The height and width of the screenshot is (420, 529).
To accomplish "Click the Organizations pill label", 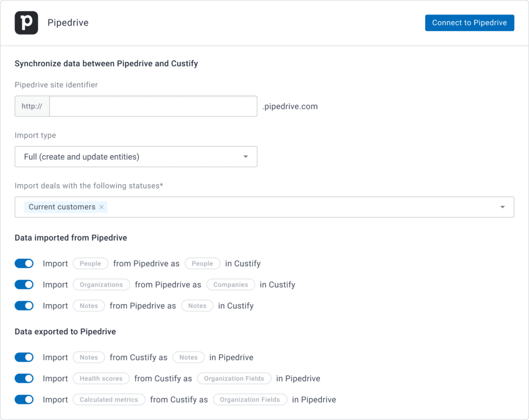I will [x=101, y=285].
